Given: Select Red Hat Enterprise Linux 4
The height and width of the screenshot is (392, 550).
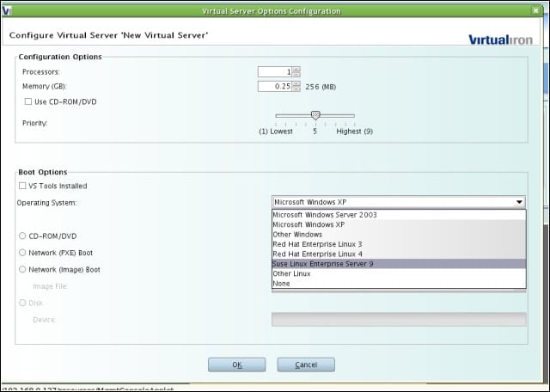Looking at the screenshot, I should coord(399,254).
